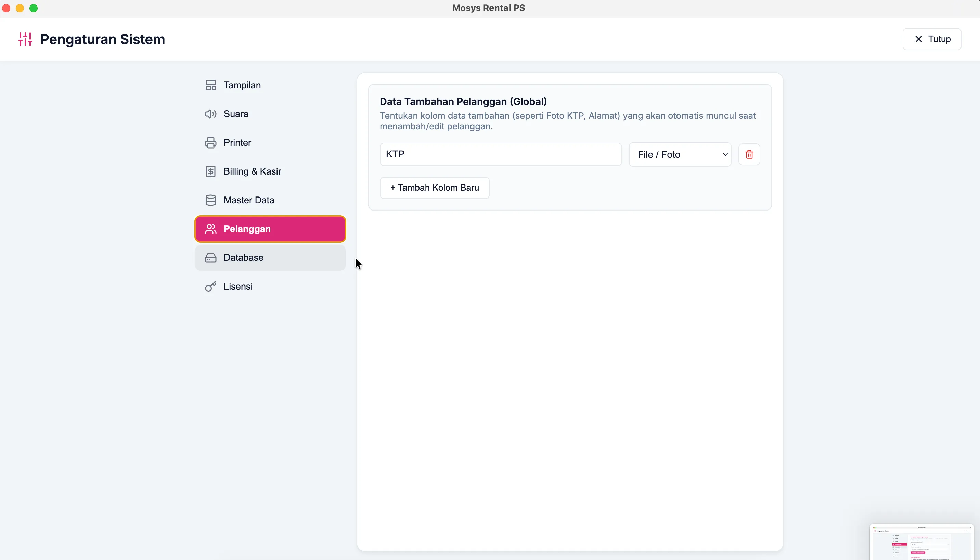Viewport: 980px width, 560px height.
Task: Select the Lisensi menu item
Action: (x=270, y=287)
